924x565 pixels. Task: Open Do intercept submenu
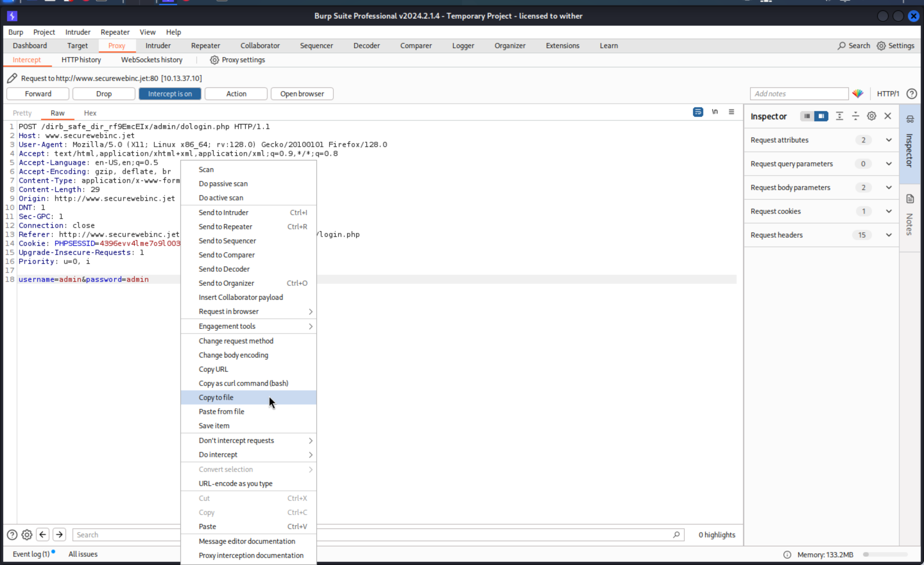[249, 455]
